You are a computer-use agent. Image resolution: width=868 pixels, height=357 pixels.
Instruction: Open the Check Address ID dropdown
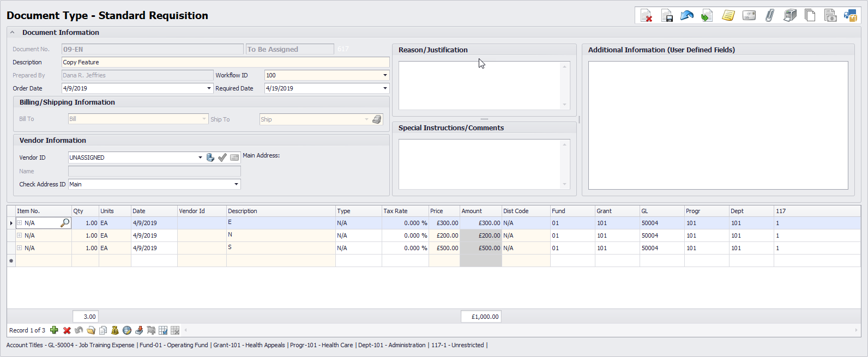pos(236,184)
